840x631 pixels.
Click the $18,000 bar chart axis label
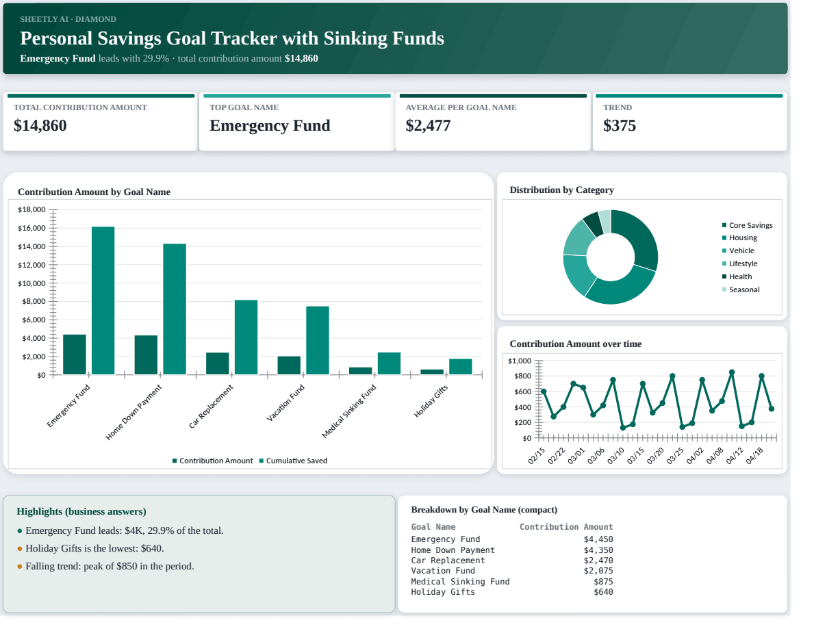pos(31,209)
